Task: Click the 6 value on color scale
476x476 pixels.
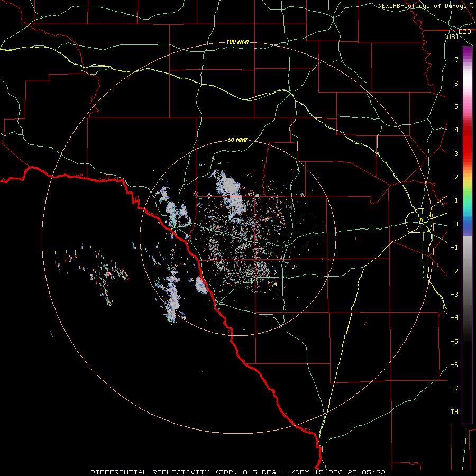Action: tap(456, 83)
